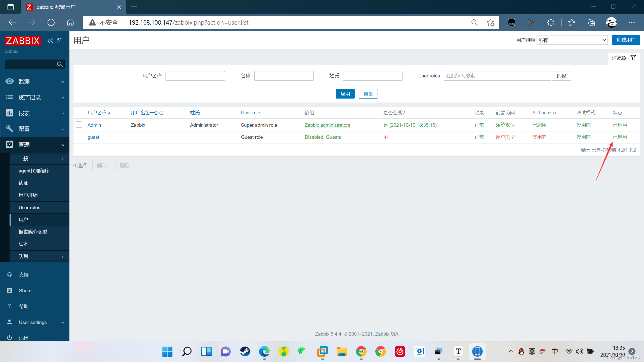
Task: Open the favorites list icon
Action: [572, 22]
